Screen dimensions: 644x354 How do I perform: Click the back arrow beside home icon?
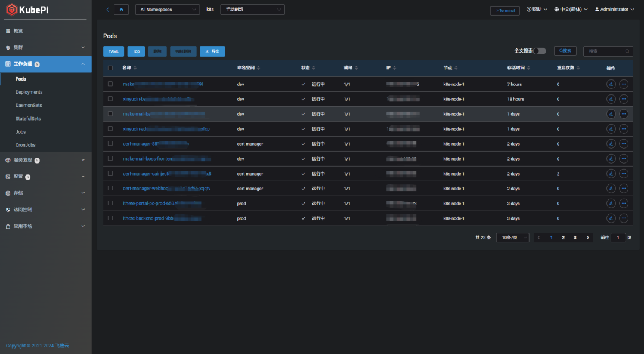click(x=107, y=10)
